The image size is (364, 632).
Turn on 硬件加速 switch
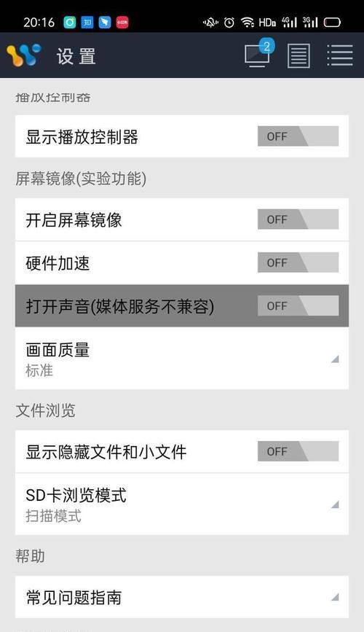(x=298, y=262)
